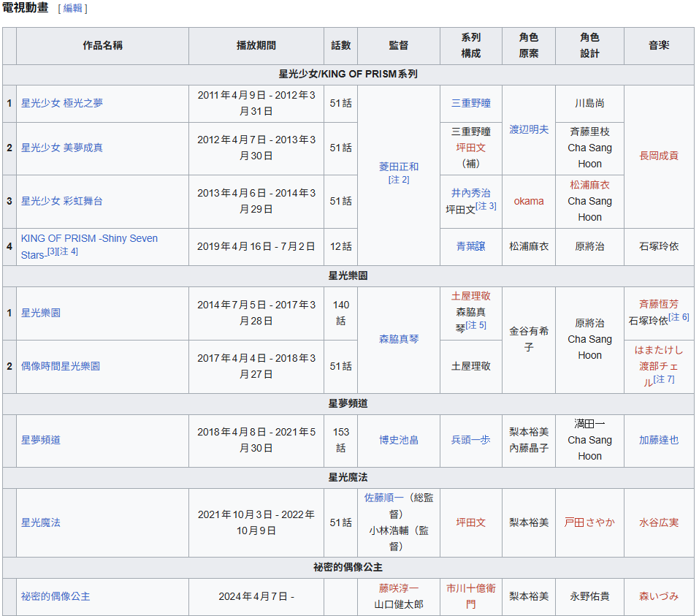Click red link 坪田文 in 星光魔法 row

pyautogui.click(x=471, y=522)
